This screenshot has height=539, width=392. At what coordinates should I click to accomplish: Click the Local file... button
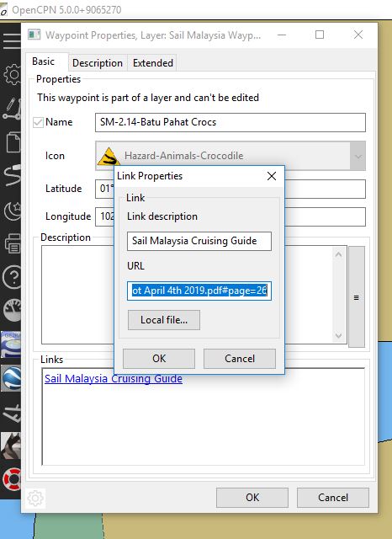[164, 320]
